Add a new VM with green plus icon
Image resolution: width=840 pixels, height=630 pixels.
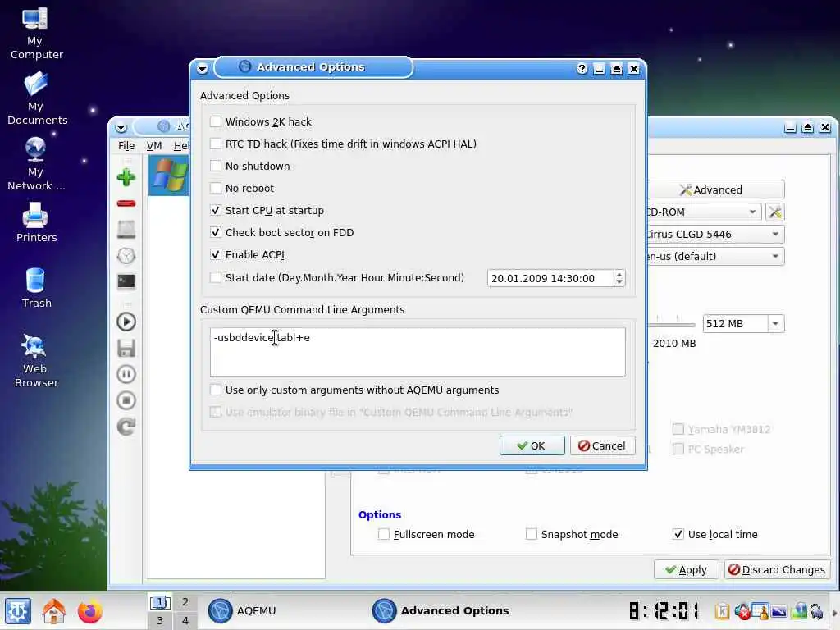tap(126, 177)
